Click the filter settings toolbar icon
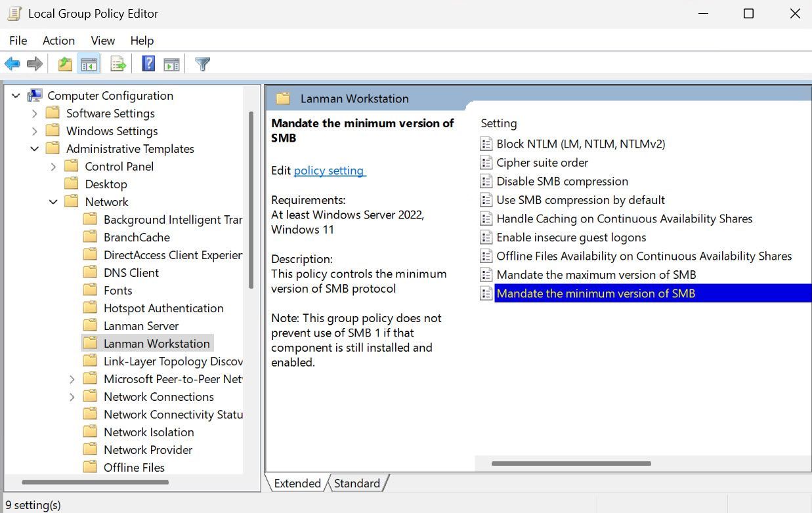This screenshot has height=513, width=812. (x=202, y=63)
